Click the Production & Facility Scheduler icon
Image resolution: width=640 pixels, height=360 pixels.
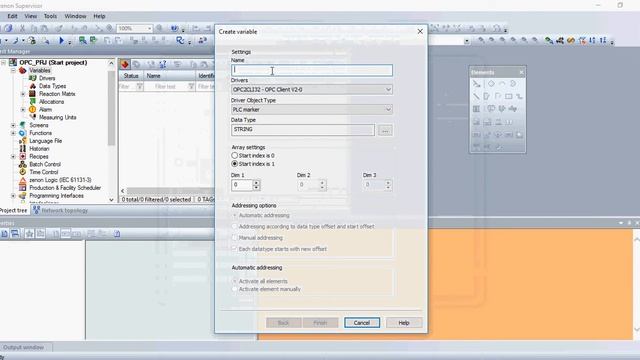click(23, 188)
